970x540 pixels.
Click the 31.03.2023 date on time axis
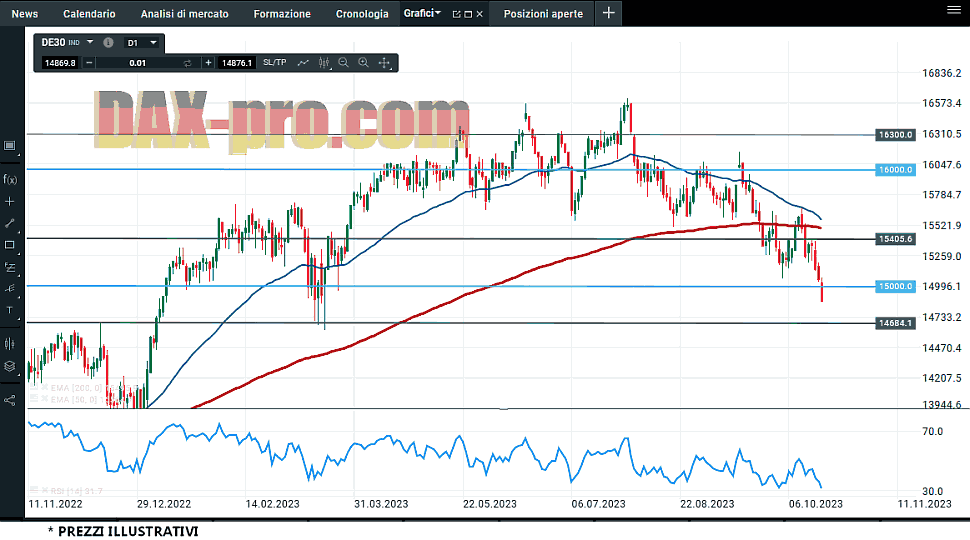click(381, 504)
